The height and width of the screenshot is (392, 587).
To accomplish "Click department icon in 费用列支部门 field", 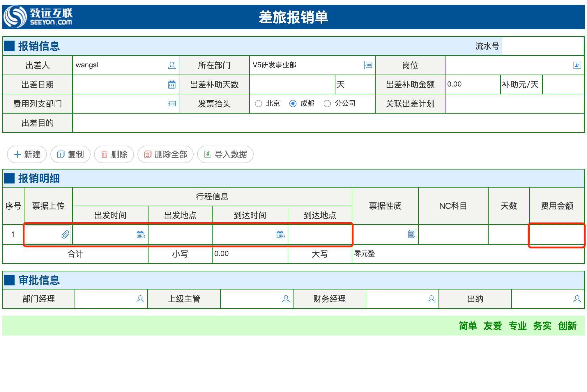I will pos(172,104).
